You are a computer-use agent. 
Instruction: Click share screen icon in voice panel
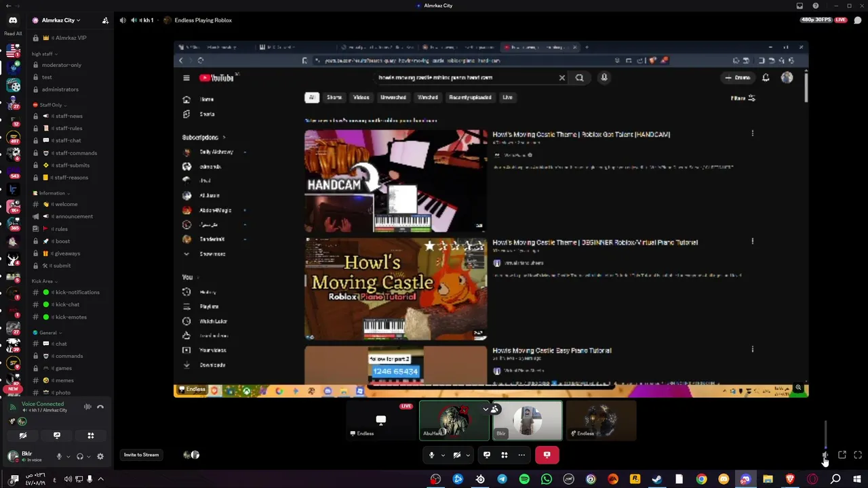pyautogui.click(x=57, y=436)
